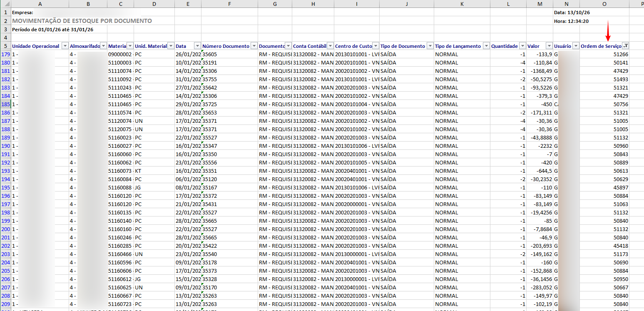Open the active filter on Ordem de Serviço
Image resolution: width=644 pixels, height=311 pixels.
(x=625, y=46)
